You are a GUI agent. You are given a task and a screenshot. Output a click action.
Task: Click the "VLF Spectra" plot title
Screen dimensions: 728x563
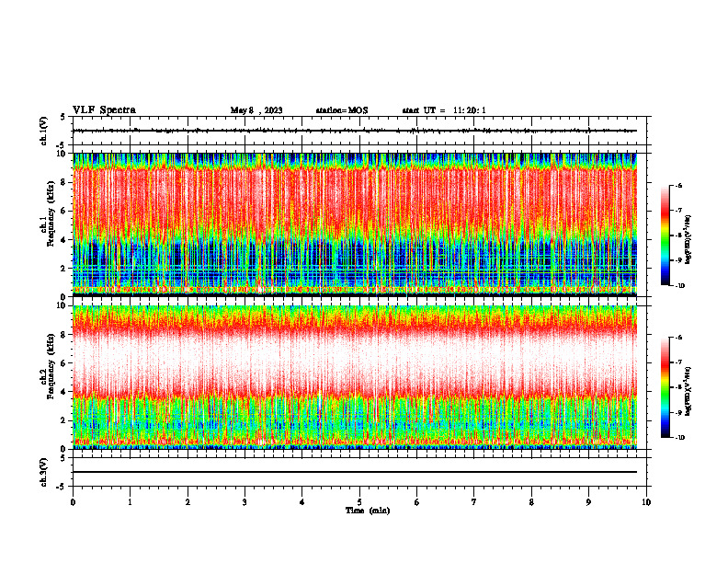tap(104, 110)
